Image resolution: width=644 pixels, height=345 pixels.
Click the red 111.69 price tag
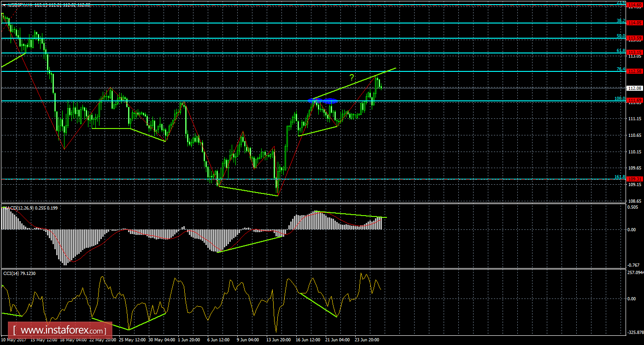[x=635, y=100]
